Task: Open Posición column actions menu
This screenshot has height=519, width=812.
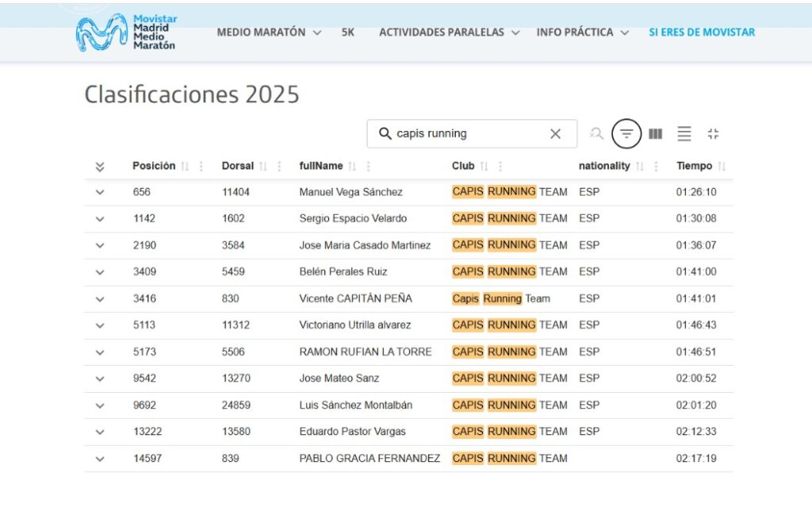Action: point(201,167)
